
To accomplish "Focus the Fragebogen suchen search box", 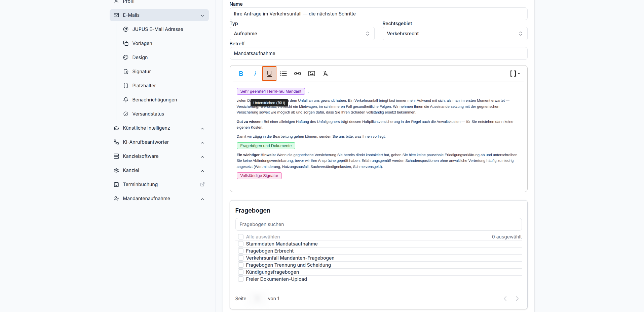I will [x=378, y=224].
